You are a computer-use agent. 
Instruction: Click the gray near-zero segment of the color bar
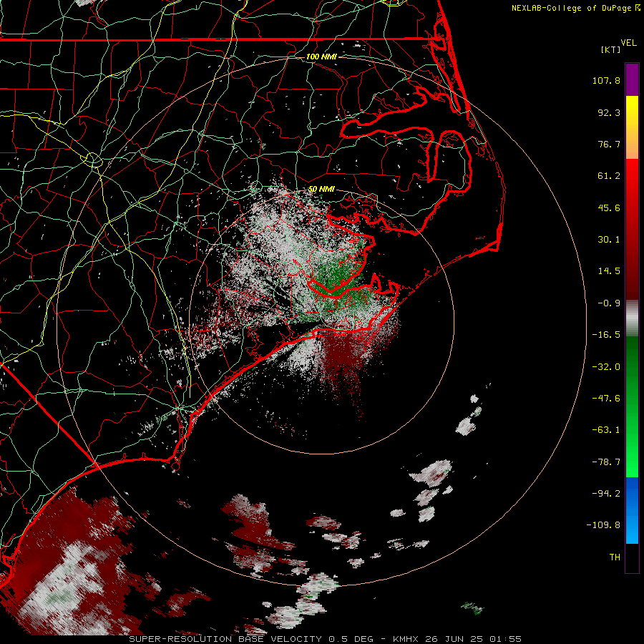[632, 318]
